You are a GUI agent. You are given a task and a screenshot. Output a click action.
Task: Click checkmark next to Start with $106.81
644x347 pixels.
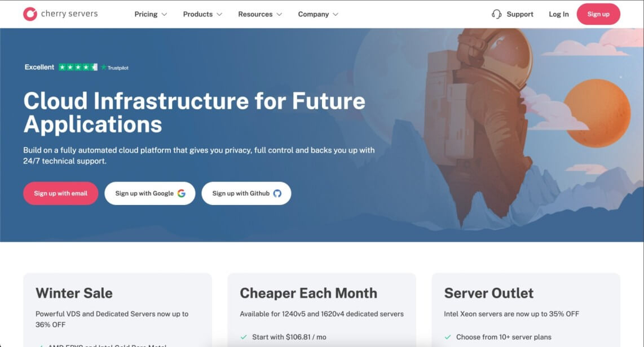coord(244,337)
